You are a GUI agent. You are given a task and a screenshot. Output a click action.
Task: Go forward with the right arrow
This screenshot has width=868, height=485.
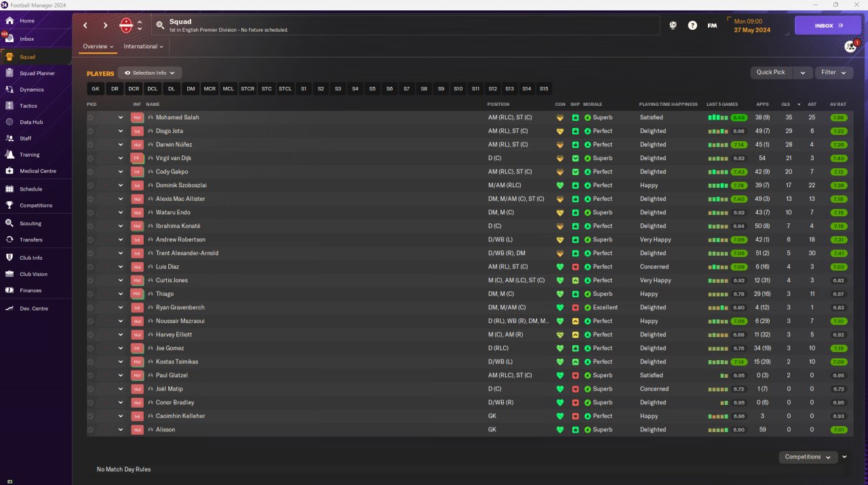click(x=105, y=26)
